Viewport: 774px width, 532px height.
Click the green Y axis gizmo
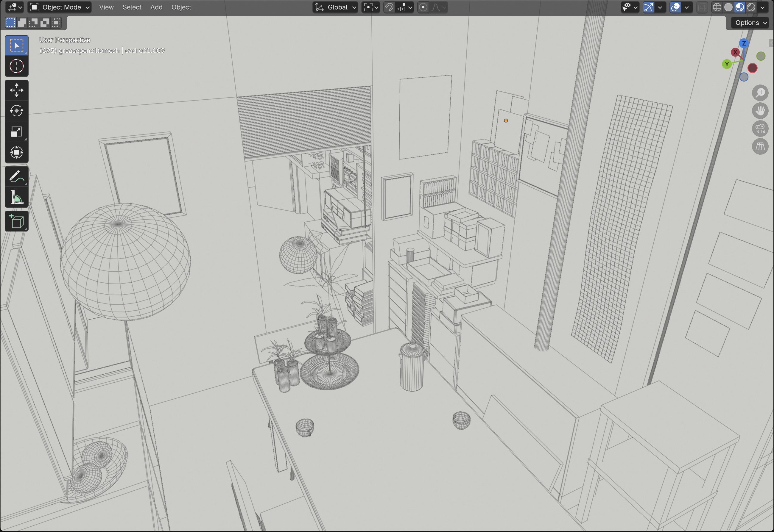click(x=727, y=64)
